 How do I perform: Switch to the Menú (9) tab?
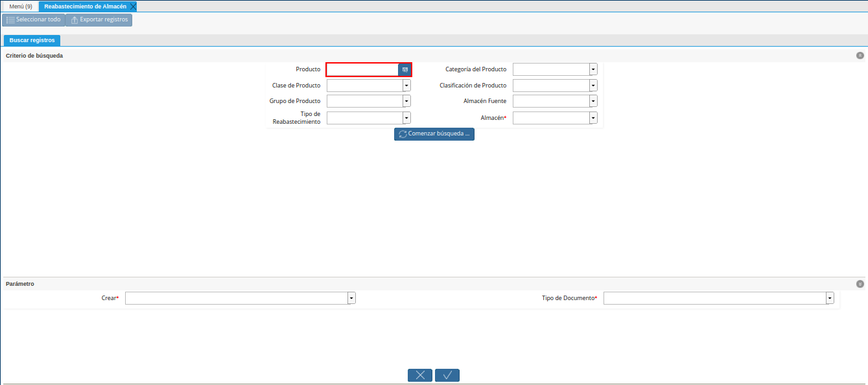coord(20,6)
